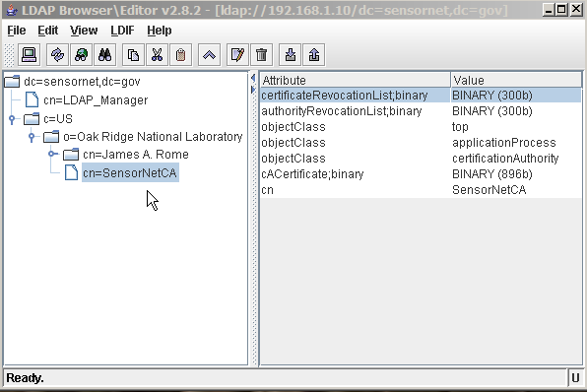The image size is (587, 392).
Task: Click the Connect computer icon in toolbar
Action: coord(29,55)
